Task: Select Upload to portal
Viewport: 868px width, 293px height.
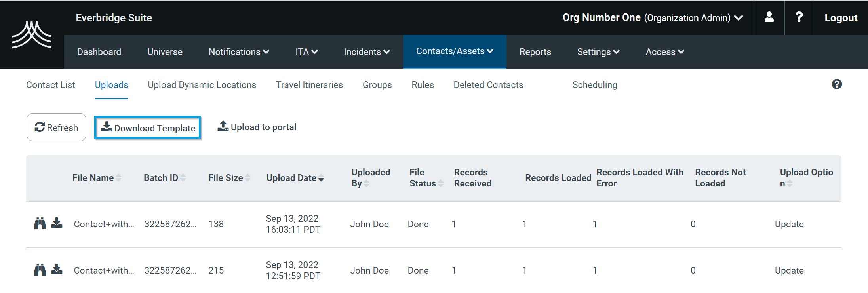Action: click(257, 127)
